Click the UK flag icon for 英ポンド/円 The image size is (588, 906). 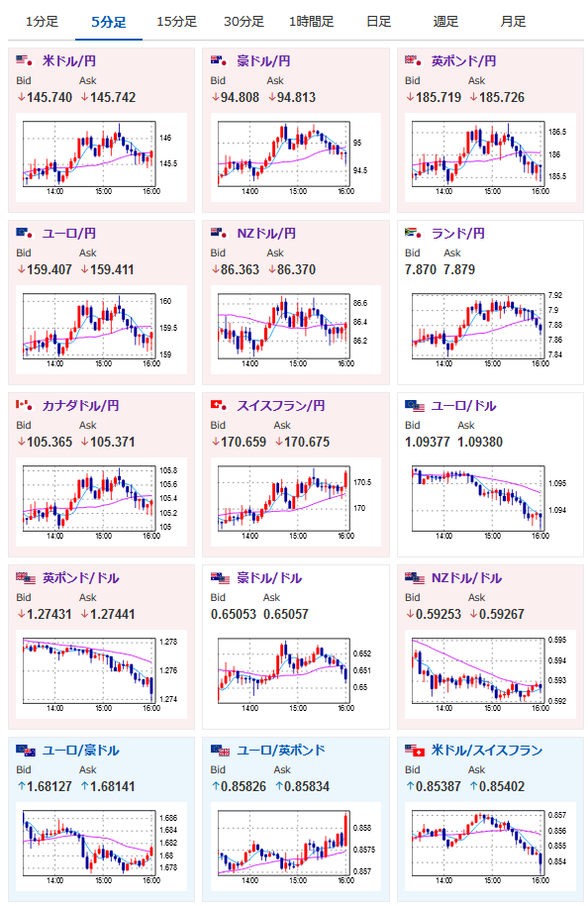coord(414,60)
